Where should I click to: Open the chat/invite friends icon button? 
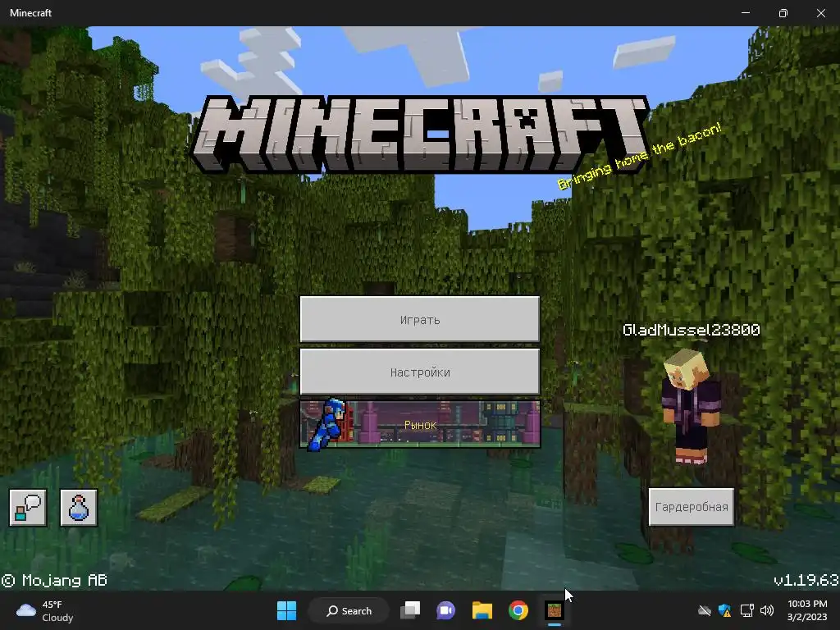28,507
